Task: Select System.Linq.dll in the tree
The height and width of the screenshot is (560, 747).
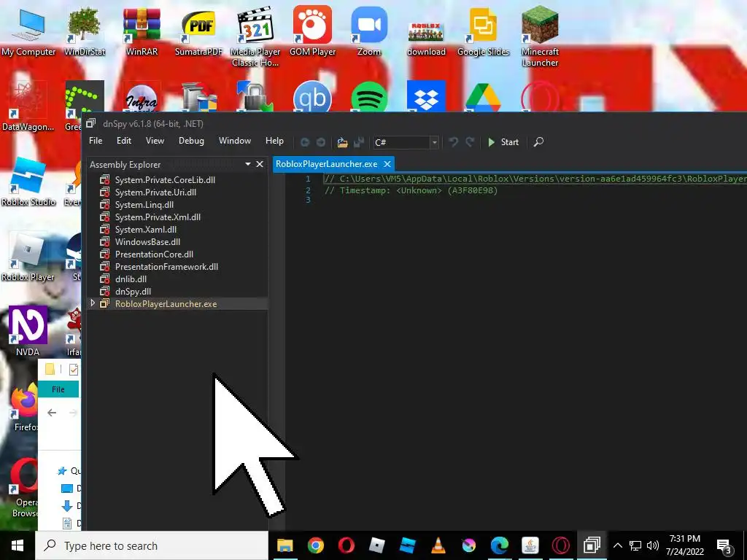Action: [144, 205]
